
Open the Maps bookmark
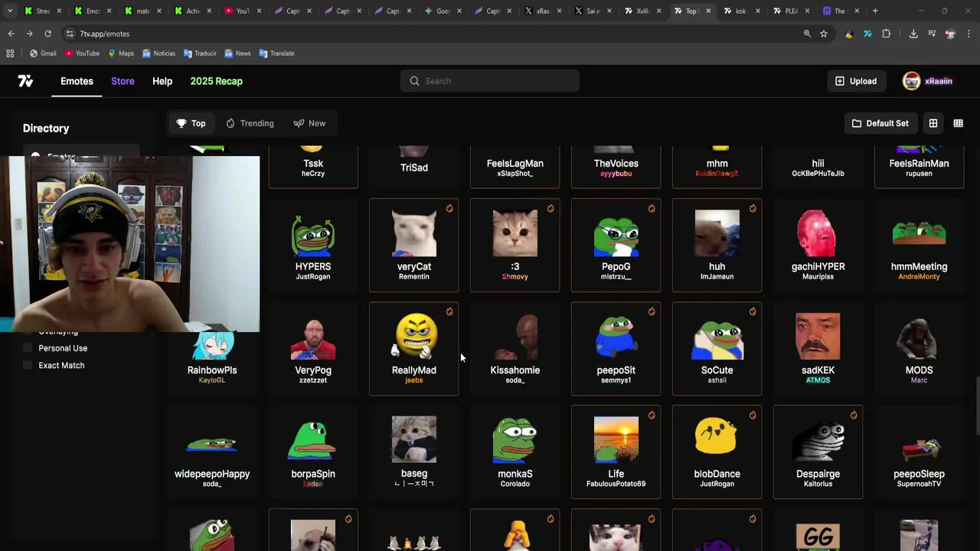(121, 54)
